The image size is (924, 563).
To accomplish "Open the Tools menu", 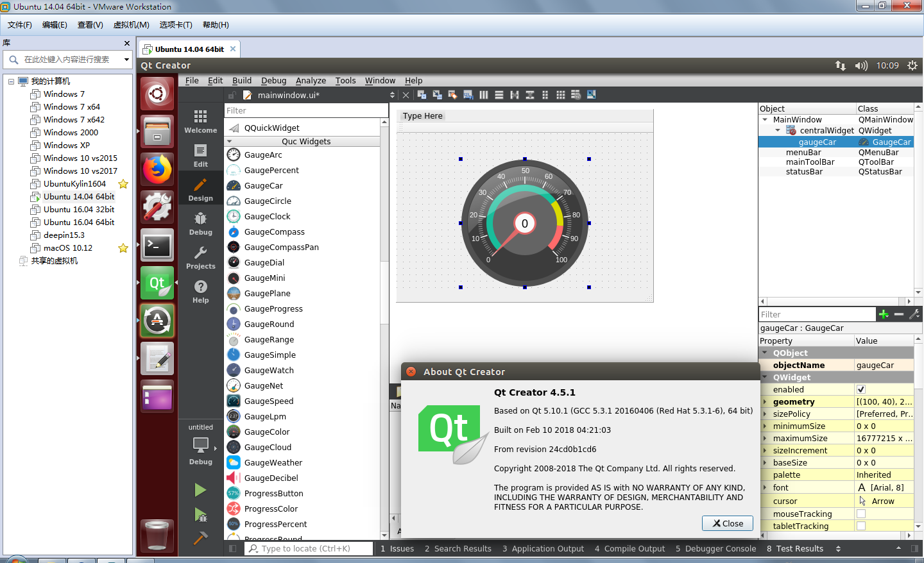I will click(x=345, y=81).
